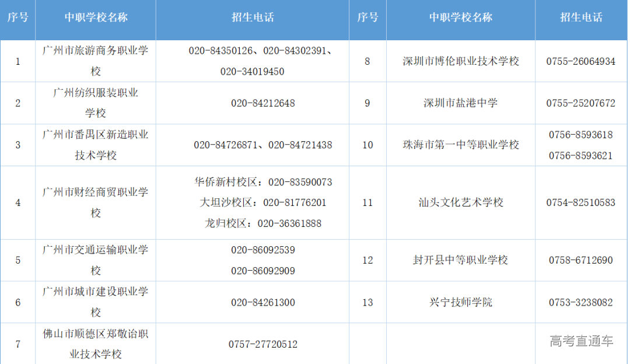630x364 pixels.
Task: Click the 高考直通车 watermark text
Action: (581, 341)
